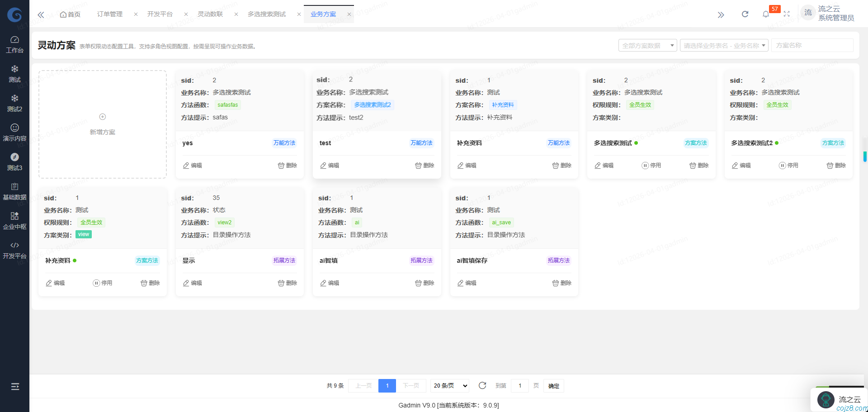The image size is (868, 412).
Task: Click the 确定 pagination button
Action: [553, 386]
